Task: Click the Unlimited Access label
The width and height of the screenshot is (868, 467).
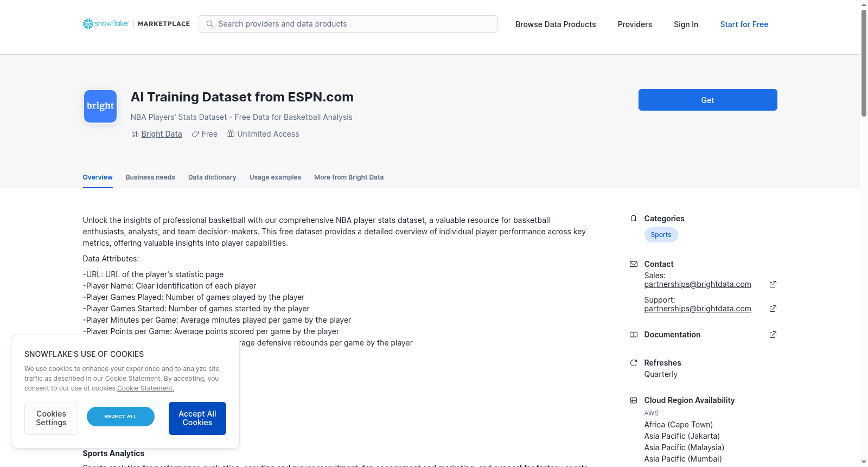Action: coord(268,134)
